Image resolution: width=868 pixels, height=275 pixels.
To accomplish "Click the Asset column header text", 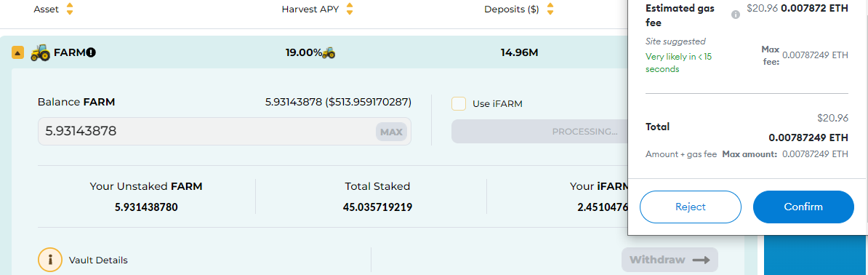I will tap(47, 9).
